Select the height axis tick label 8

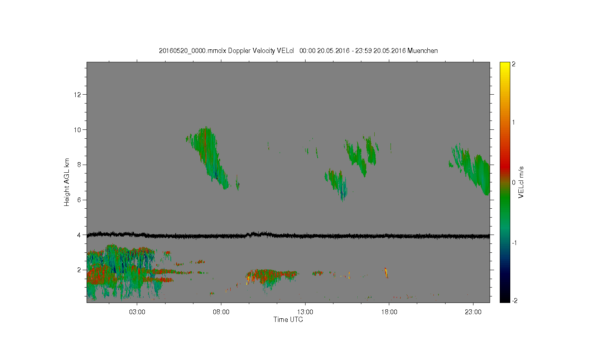(80, 165)
